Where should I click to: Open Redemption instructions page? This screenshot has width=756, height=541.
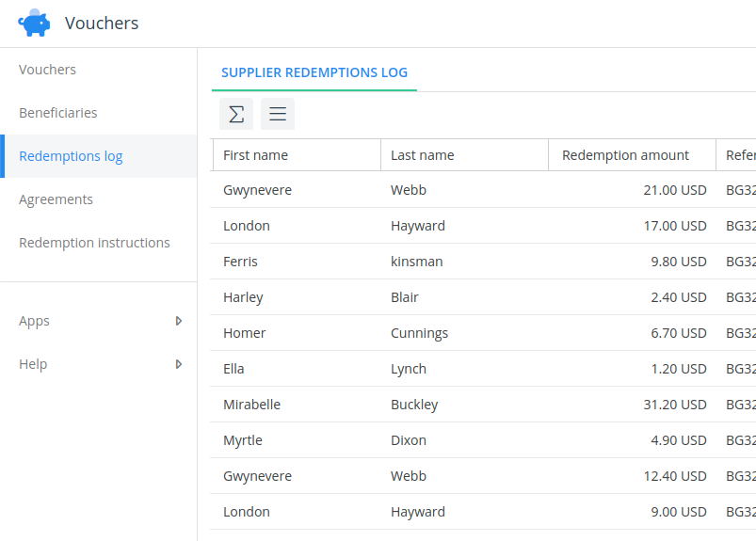coord(94,243)
